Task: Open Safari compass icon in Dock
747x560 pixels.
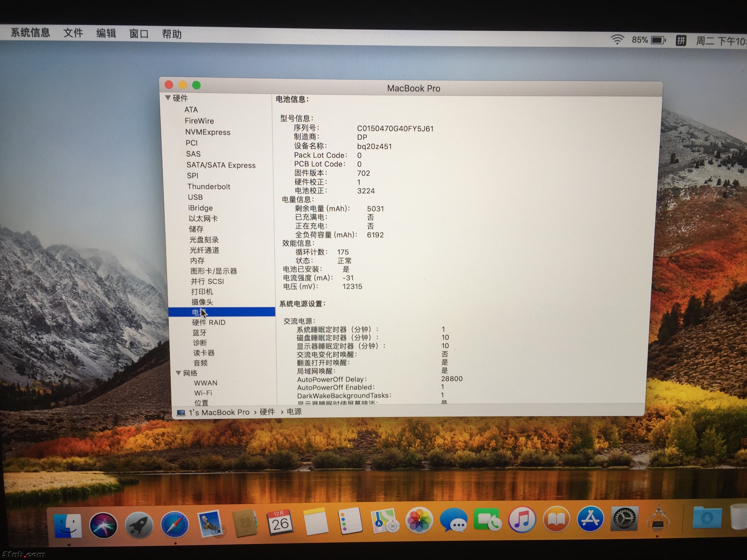Action: click(174, 525)
